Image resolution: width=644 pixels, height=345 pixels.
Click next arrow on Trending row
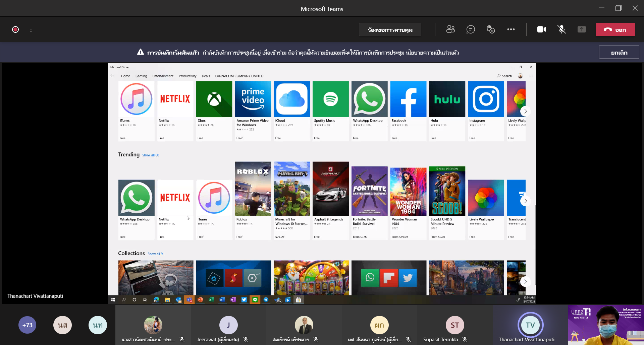pyautogui.click(x=525, y=201)
